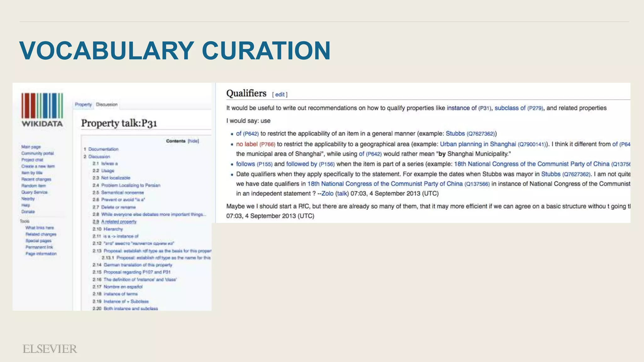Open Stubbs (Q7627362) in first bullet
This screenshot has width=644, height=362.
[x=470, y=134]
